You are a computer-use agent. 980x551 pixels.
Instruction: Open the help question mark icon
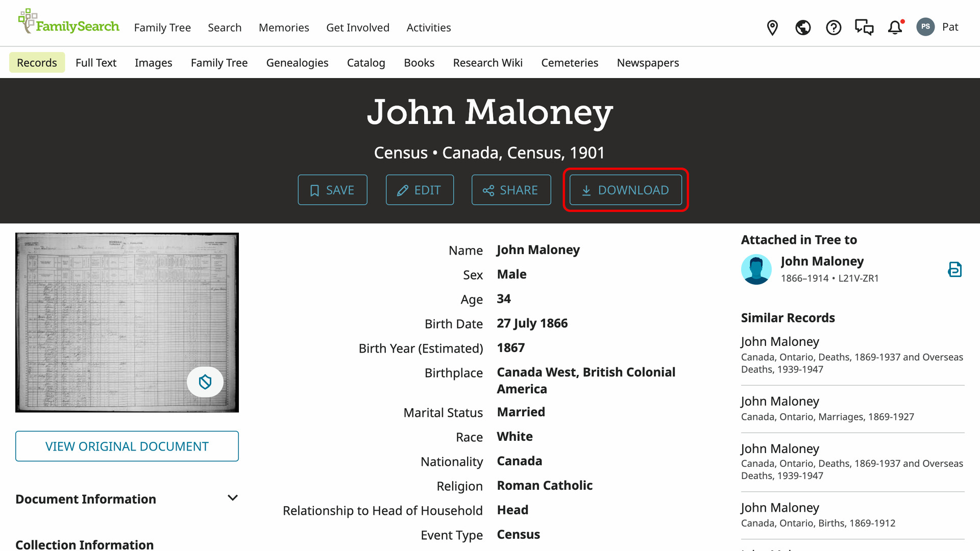pyautogui.click(x=834, y=28)
